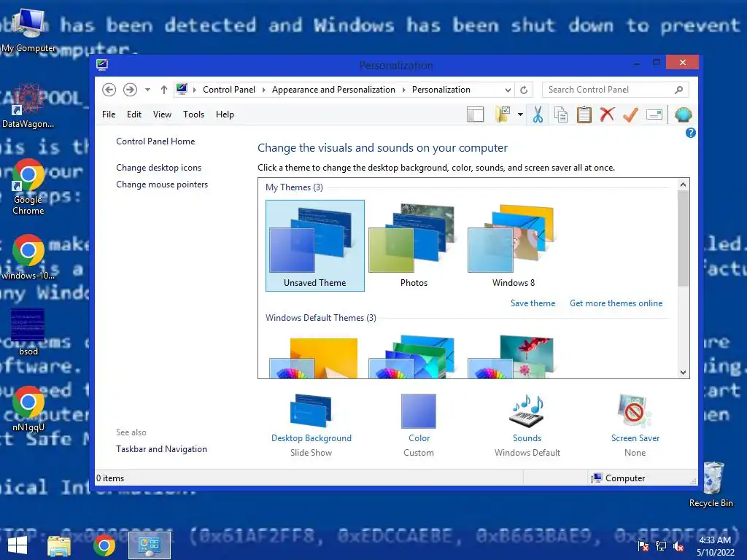Click the folder options toolbar icon
The height and width of the screenshot is (560, 747).
[x=503, y=114]
